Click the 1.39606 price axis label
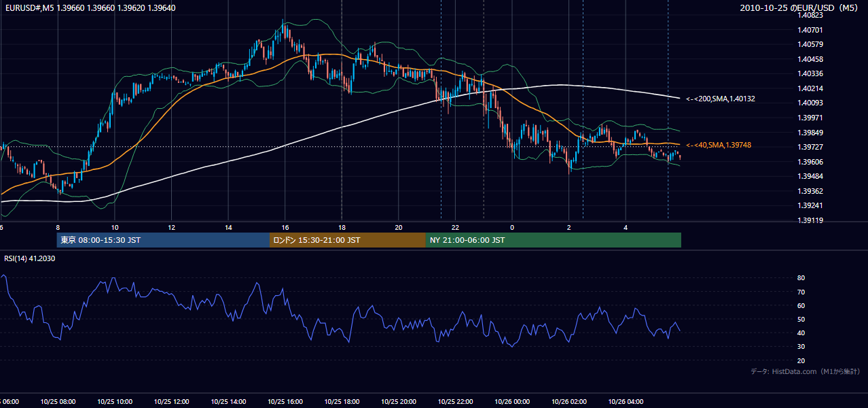The image size is (868, 408). pos(811,162)
